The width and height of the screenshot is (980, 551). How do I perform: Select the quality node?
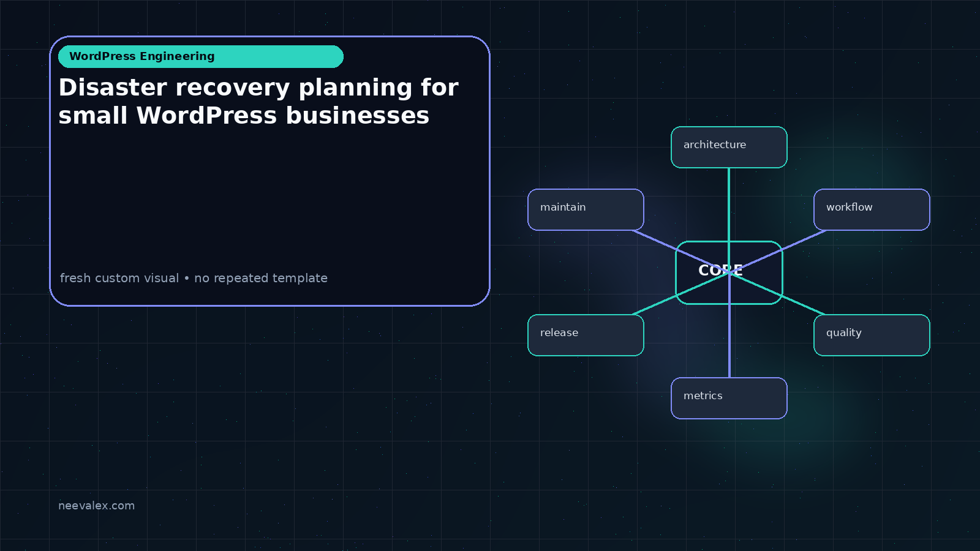(x=872, y=335)
